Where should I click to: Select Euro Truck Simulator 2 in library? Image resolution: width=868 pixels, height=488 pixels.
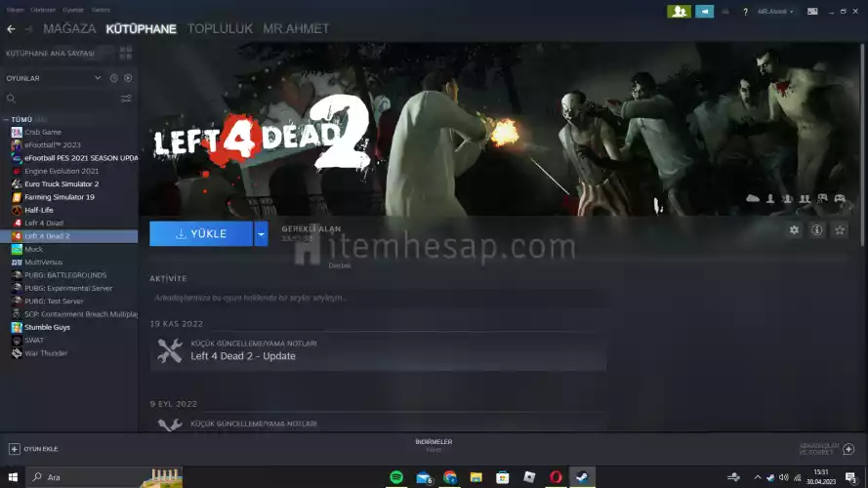[62, 183]
